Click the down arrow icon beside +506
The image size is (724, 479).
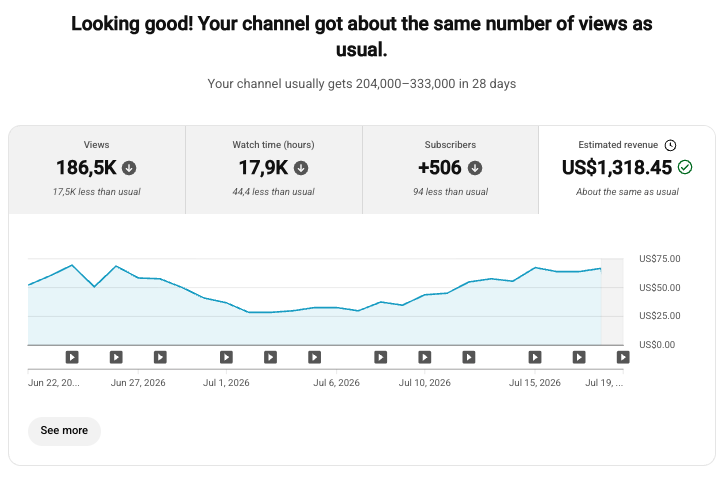(475, 168)
